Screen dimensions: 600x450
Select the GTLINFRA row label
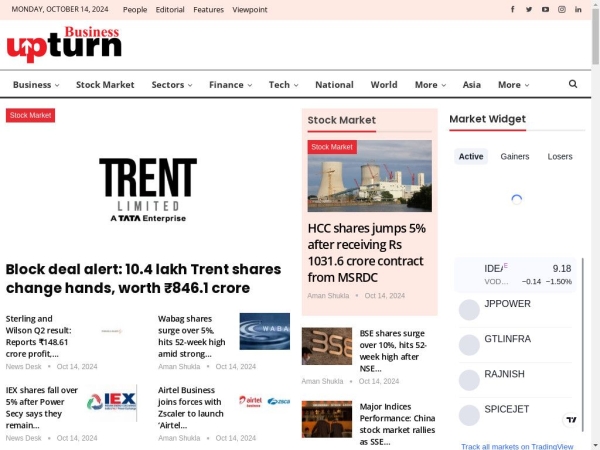tap(507, 339)
